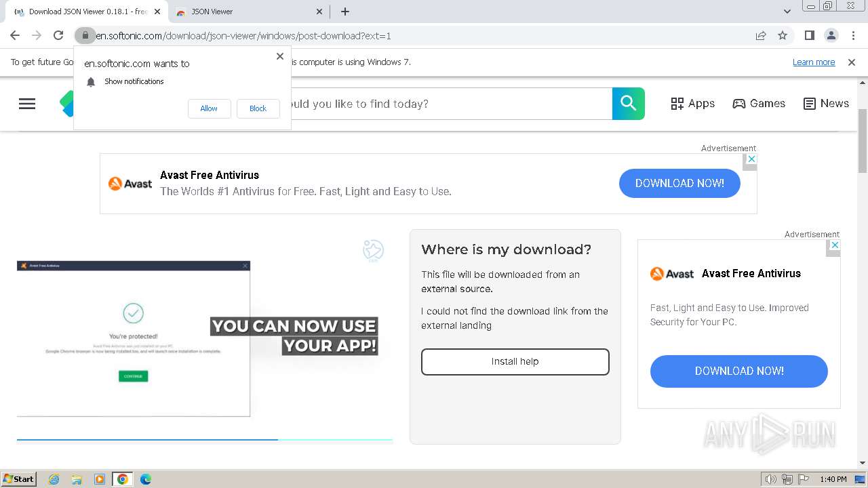The height and width of the screenshot is (488, 868).
Task: Click the Where is my download? heading
Action: click(507, 249)
